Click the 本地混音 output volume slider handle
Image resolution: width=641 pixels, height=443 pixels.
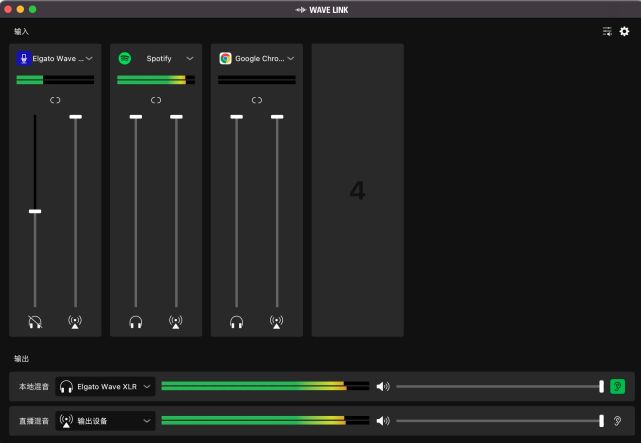click(601, 387)
